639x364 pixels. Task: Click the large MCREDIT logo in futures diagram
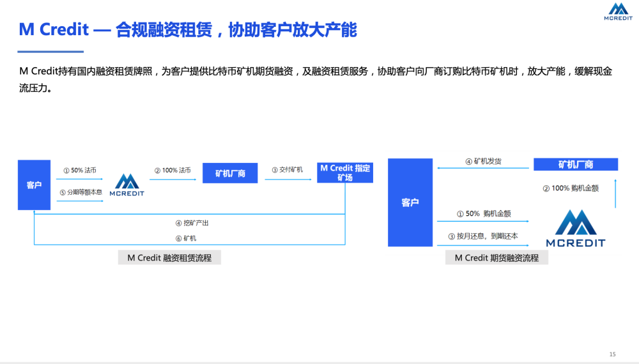click(x=576, y=228)
